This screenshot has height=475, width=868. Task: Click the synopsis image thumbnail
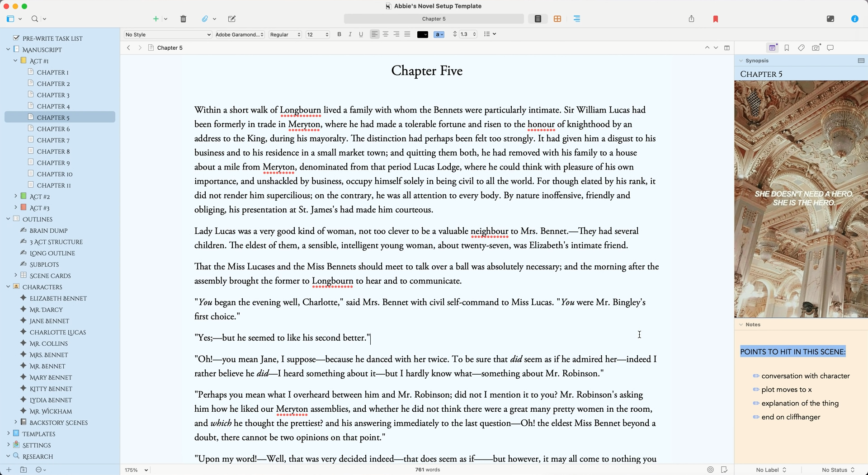point(801,199)
